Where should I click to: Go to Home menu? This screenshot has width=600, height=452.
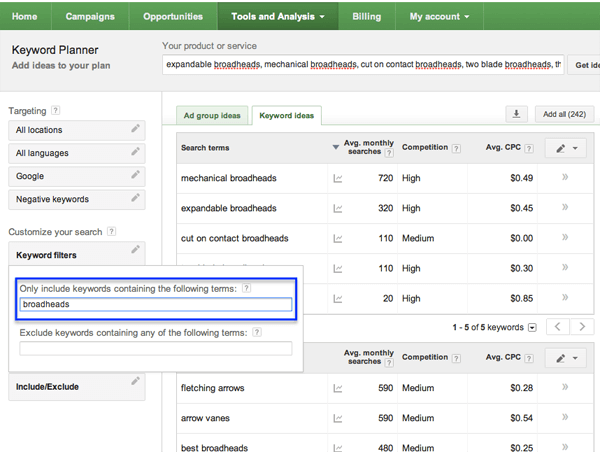pyautogui.click(x=24, y=16)
